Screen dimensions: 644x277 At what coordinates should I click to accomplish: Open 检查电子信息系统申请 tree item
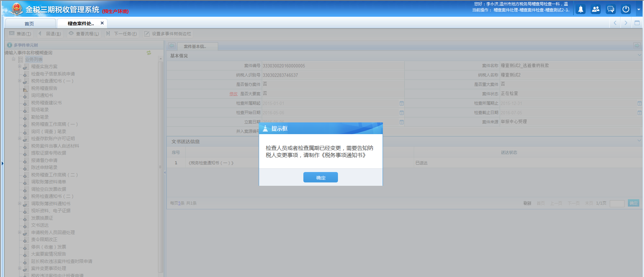point(53,74)
